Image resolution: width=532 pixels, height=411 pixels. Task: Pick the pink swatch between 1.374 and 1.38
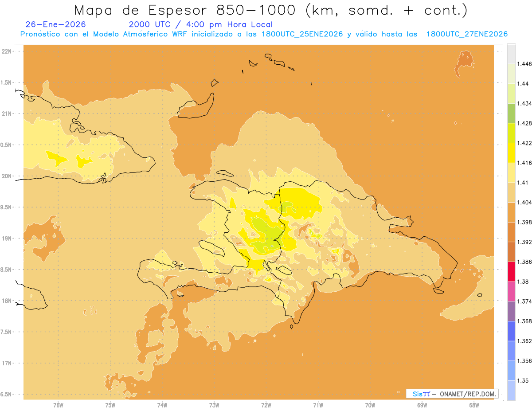[x=511, y=292]
